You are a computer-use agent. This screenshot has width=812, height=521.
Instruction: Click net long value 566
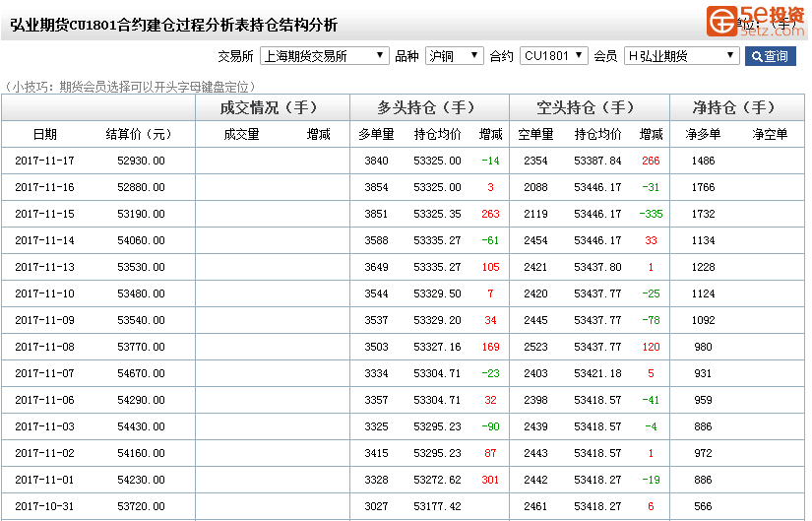[x=704, y=506]
